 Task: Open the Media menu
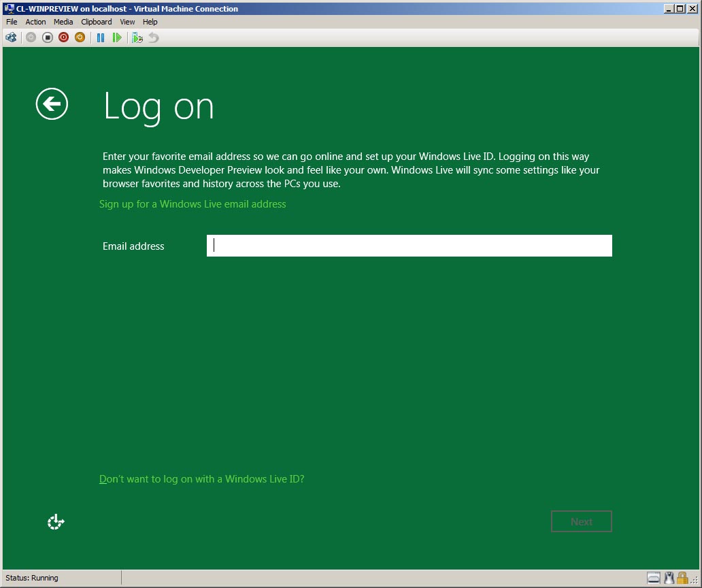pyautogui.click(x=63, y=22)
